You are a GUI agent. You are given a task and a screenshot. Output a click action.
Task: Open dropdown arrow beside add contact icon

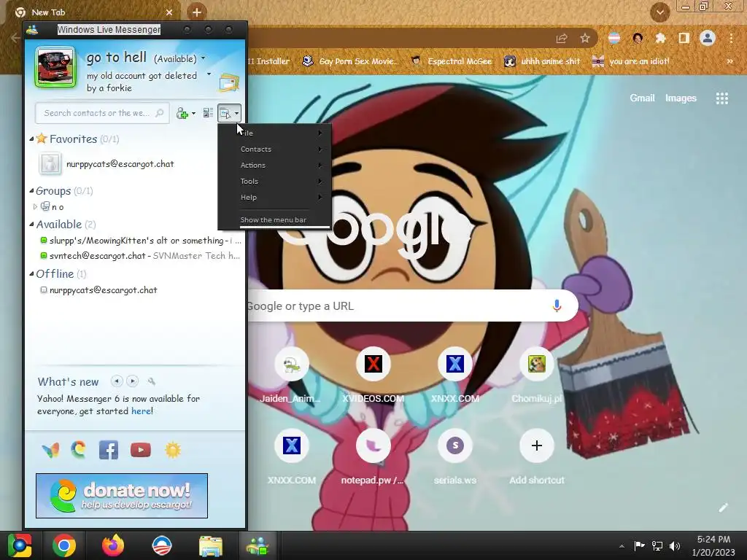coord(193,114)
